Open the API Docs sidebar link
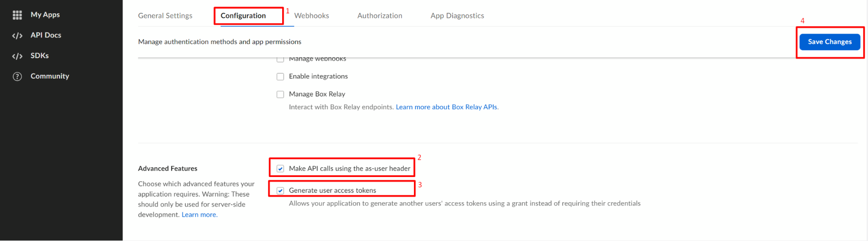 point(46,35)
